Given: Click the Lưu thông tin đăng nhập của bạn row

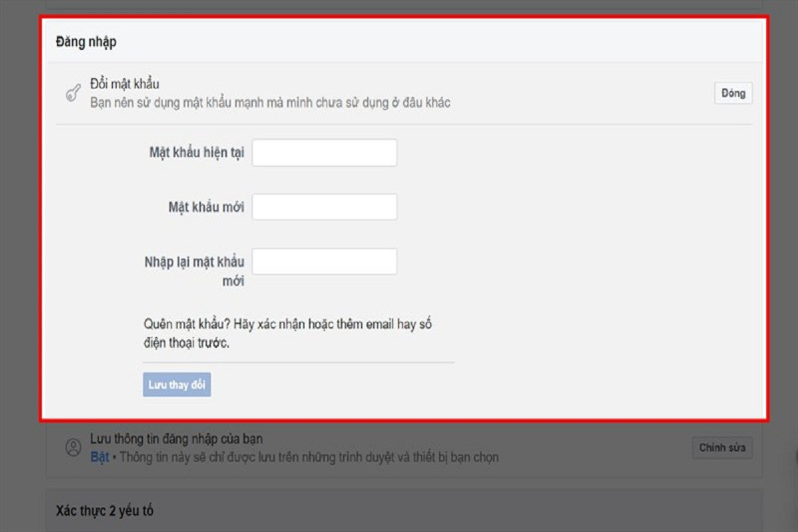Looking at the screenshot, I should tap(404, 448).
